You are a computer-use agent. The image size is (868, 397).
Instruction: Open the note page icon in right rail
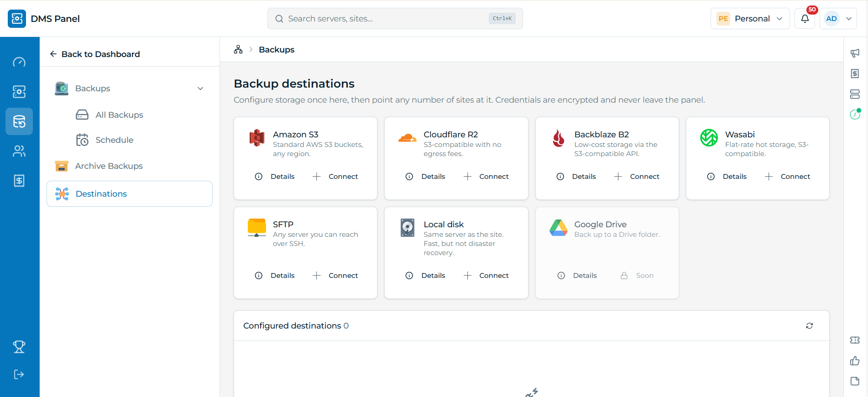click(855, 381)
